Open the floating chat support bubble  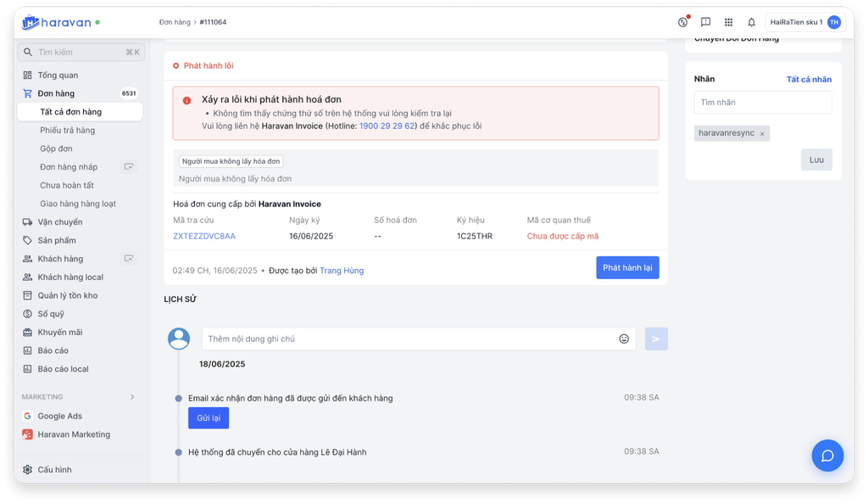tap(827, 456)
